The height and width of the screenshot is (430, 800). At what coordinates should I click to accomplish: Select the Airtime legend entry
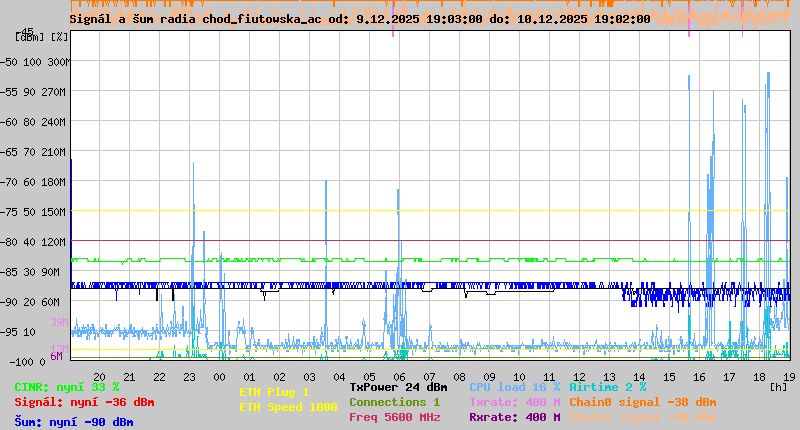pyautogui.click(x=607, y=387)
